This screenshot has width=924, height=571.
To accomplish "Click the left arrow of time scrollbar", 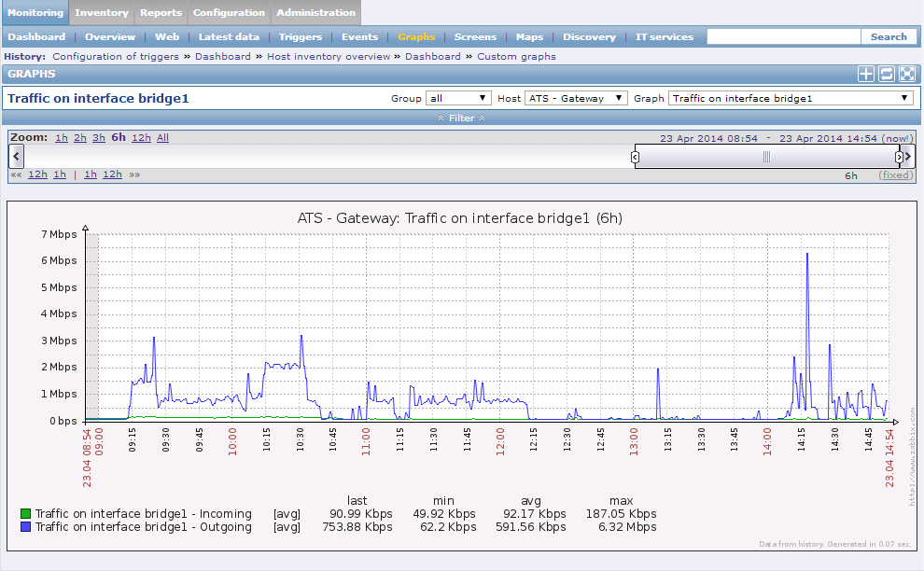I will pos(16,157).
